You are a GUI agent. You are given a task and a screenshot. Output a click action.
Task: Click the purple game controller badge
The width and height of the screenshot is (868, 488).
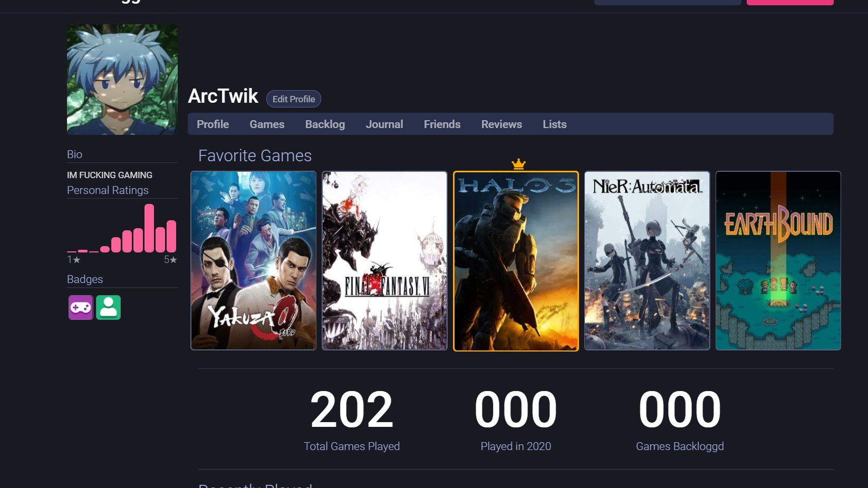click(x=81, y=307)
